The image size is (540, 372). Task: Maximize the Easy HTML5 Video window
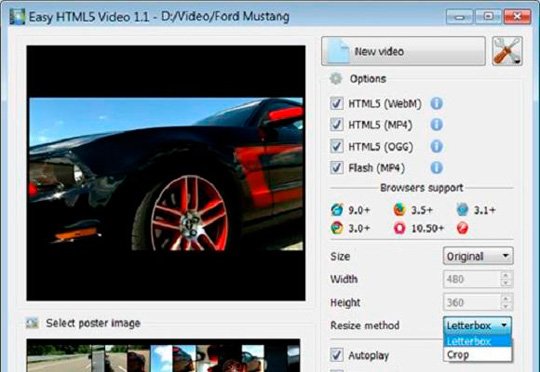488,16
